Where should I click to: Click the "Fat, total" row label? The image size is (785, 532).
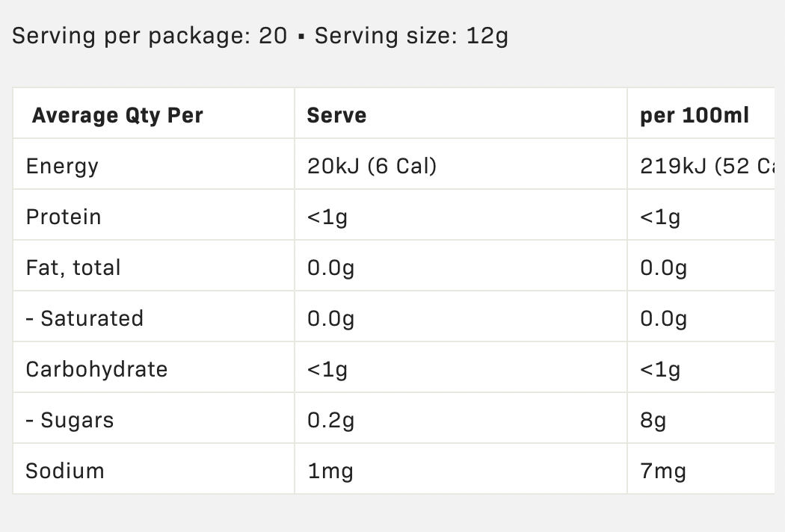[73, 267]
